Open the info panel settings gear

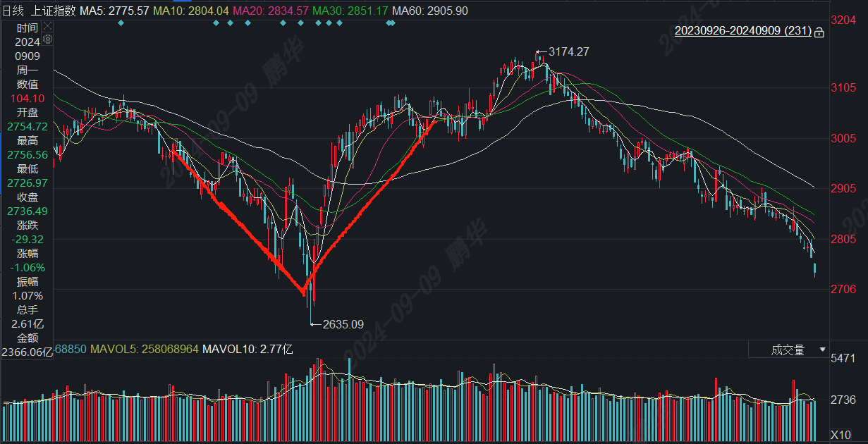pos(47,38)
